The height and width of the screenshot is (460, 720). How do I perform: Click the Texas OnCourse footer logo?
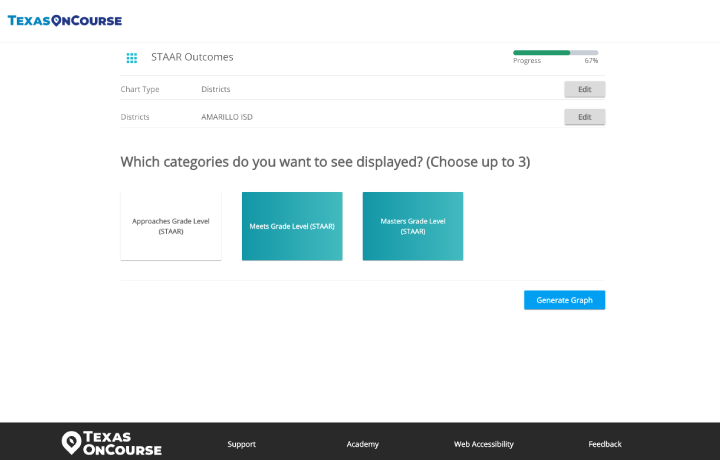point(111,443)
